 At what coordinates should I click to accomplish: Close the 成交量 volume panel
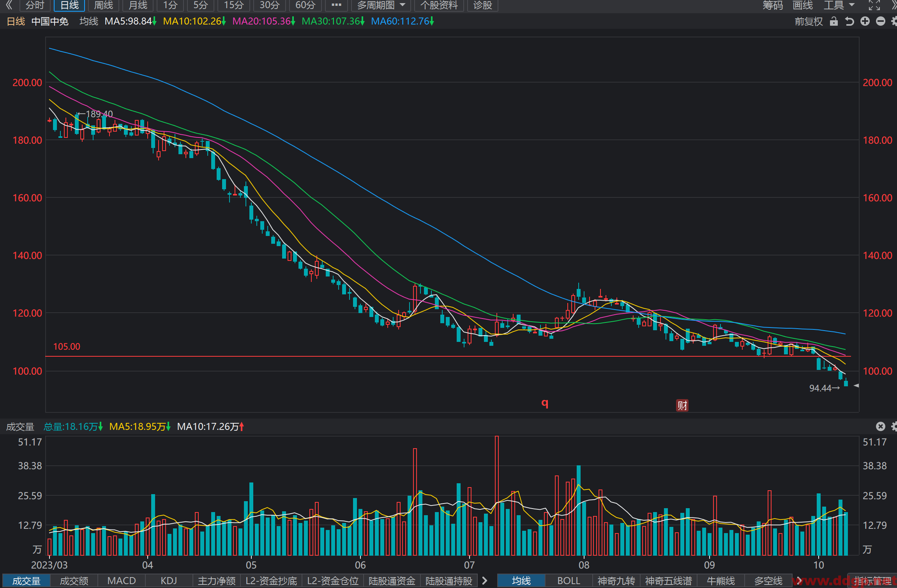pos(881,426)
